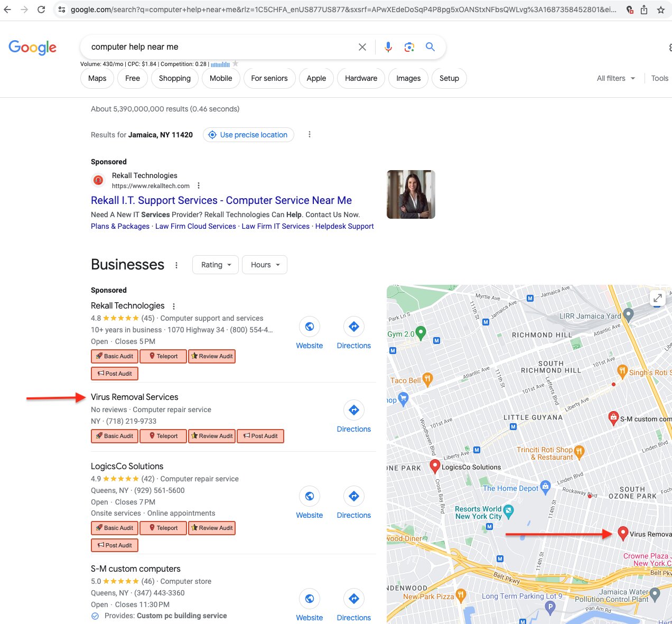Click Basic Audit under Virus Removal Services

[115, 436]
